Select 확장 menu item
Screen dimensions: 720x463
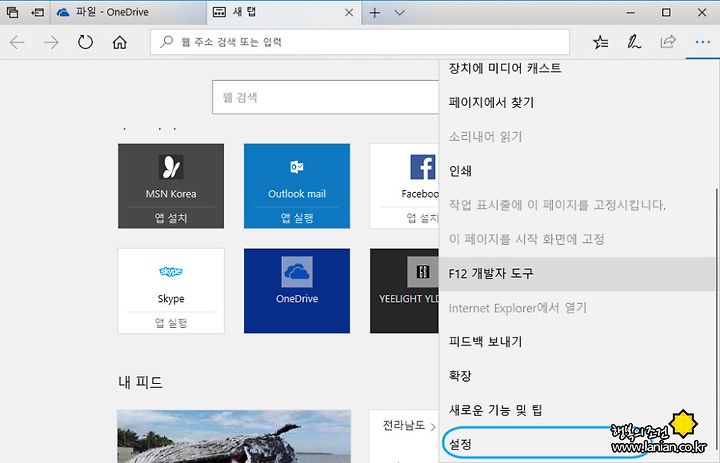pyautogui.click(x=577, y=376)
